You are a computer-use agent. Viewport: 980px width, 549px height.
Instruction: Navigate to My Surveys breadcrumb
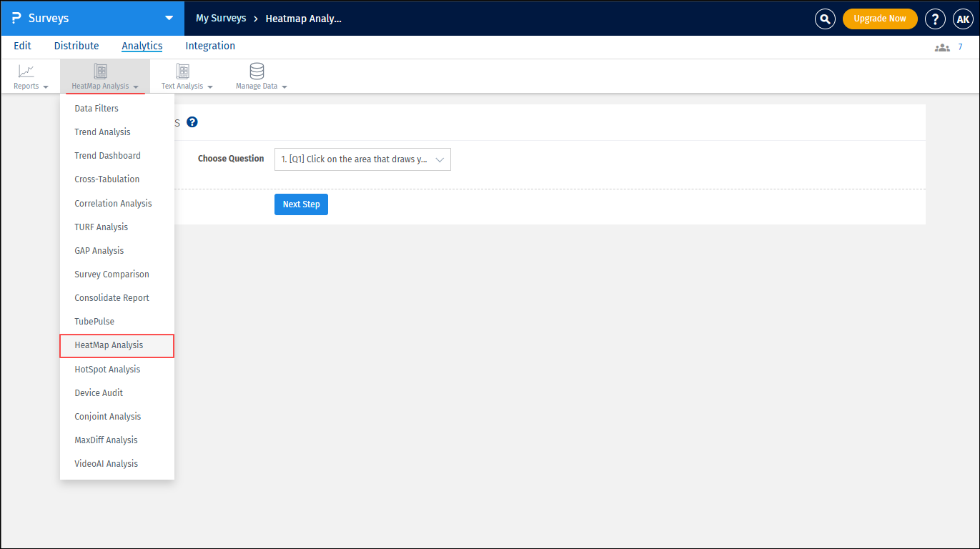(220, 18)
